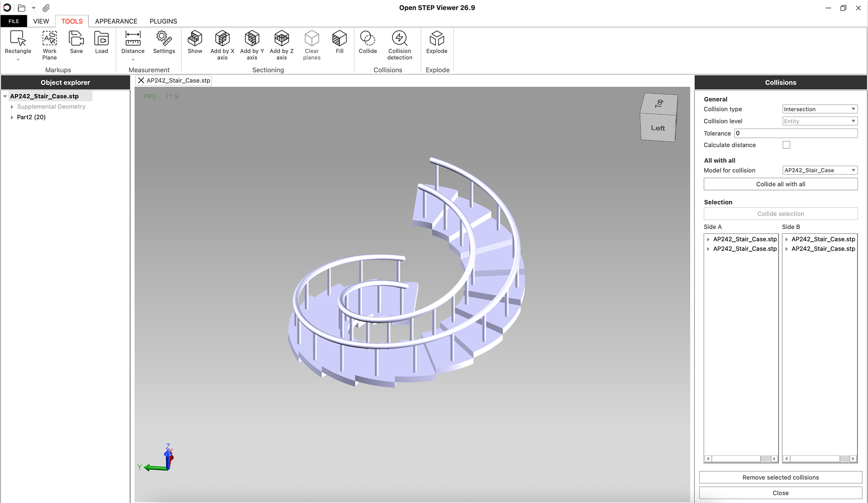Click the Explode icon
The image size is (868, 503).
click(437, 39)
